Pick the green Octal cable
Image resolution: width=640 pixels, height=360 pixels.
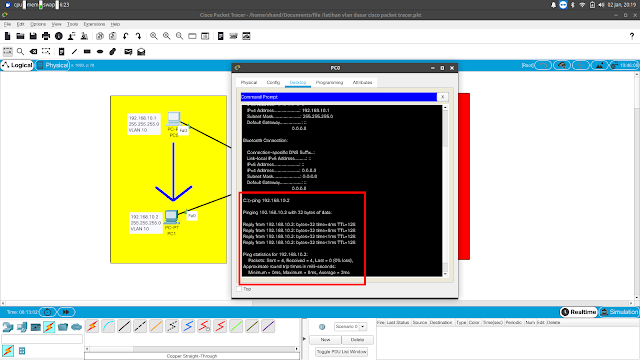(x=236, y=326)
